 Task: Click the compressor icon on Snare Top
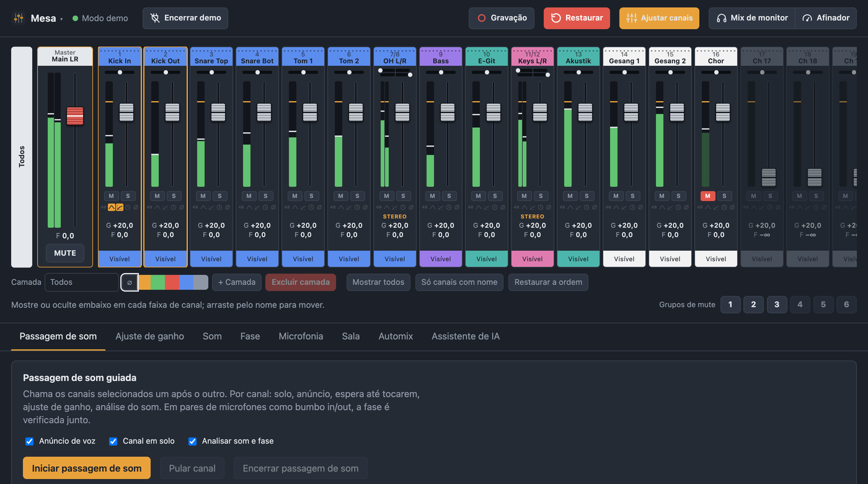(x=211, y=207)
